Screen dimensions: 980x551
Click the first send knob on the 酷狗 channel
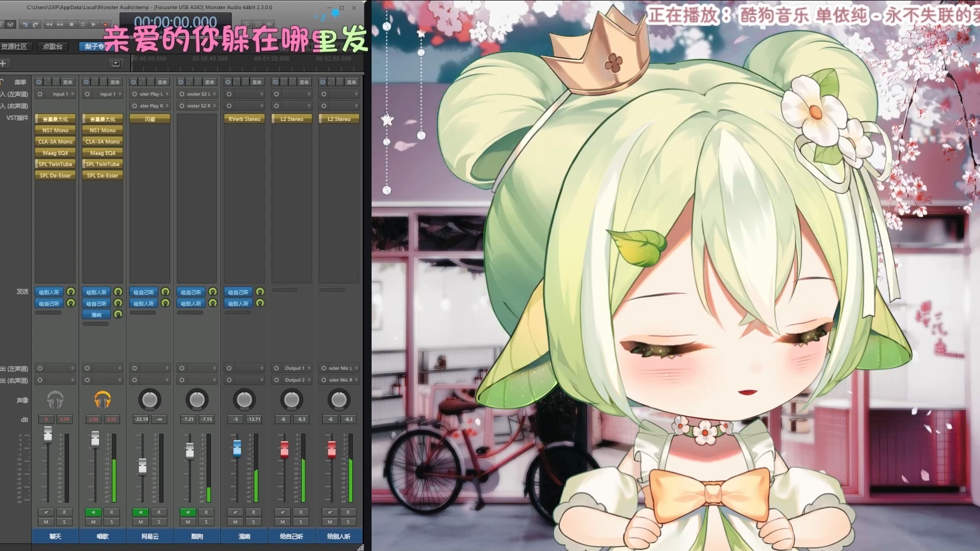point(213,292)
